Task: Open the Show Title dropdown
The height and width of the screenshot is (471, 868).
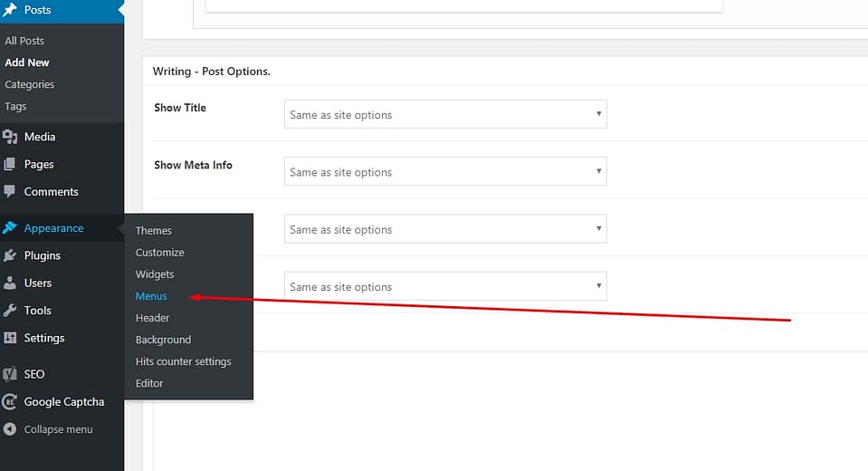Action: coord(445,114)
